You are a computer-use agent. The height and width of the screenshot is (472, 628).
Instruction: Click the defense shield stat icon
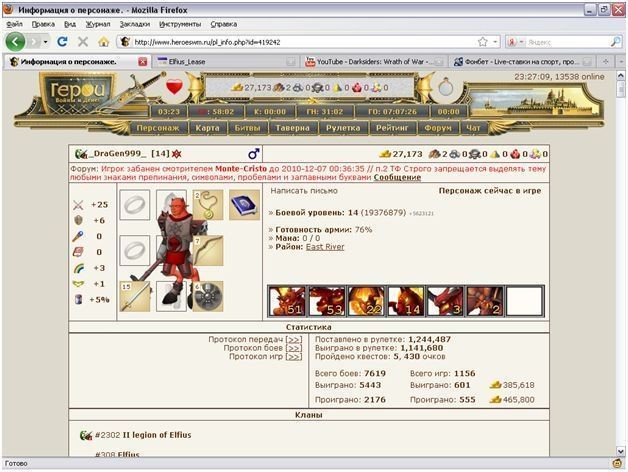(78, 220)
